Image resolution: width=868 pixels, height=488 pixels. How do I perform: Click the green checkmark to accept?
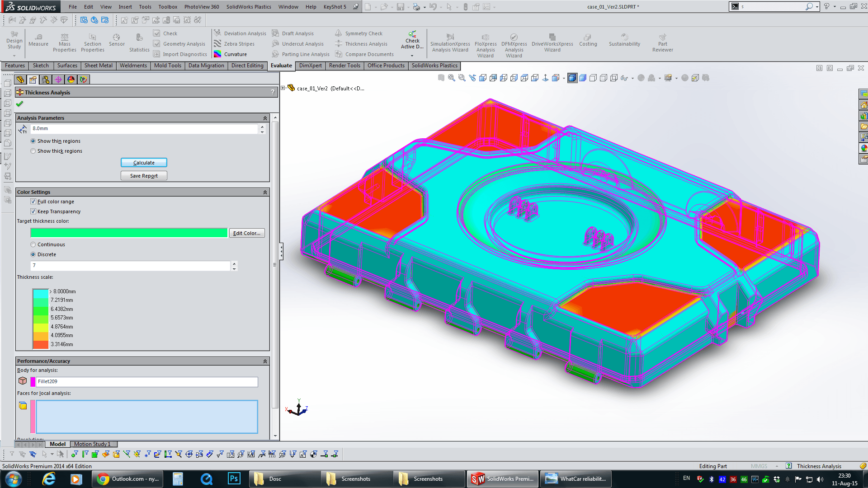19,104
